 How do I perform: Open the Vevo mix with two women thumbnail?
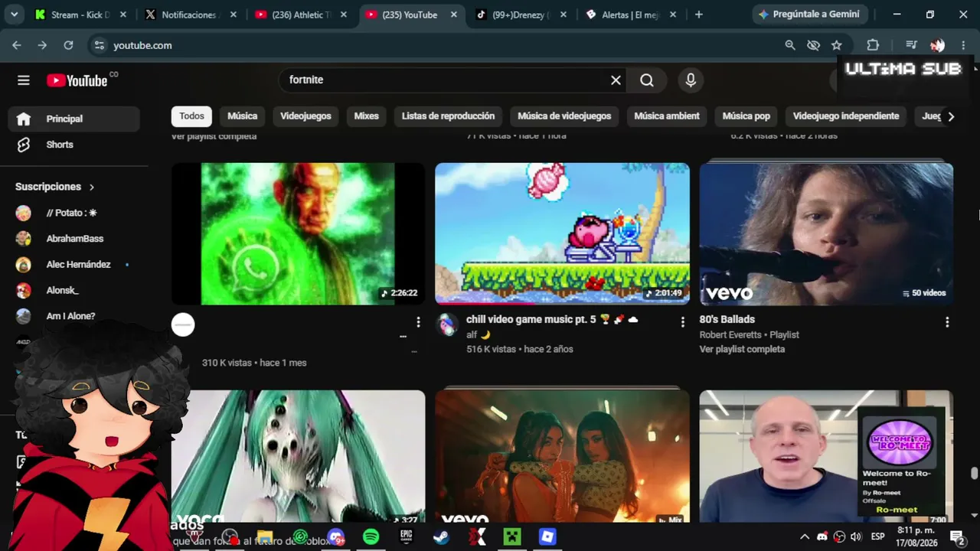click(x=562, y=457)
